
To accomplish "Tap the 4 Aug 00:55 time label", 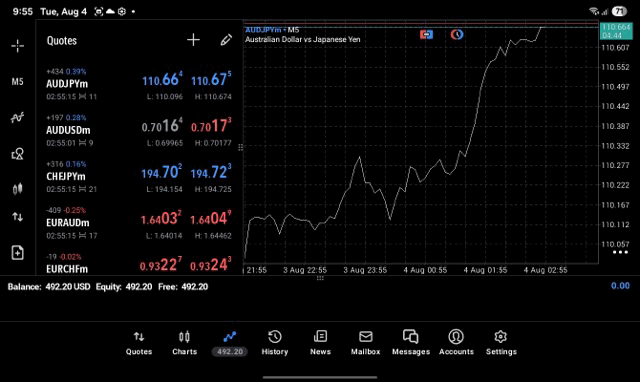I will pyautogui.click(x=425, y=270).
